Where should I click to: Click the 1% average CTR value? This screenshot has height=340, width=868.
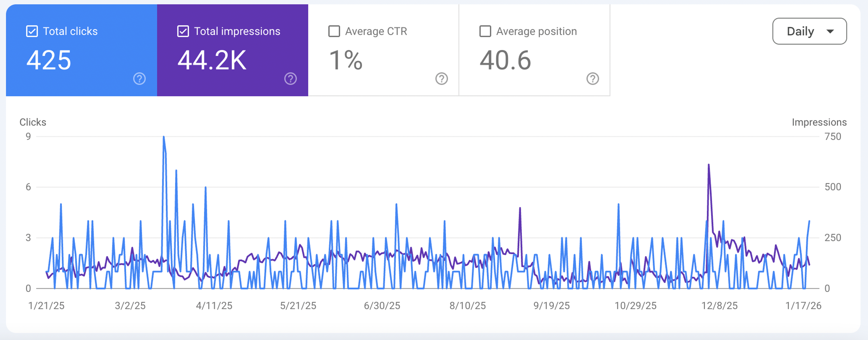click(x=346, y=60)
